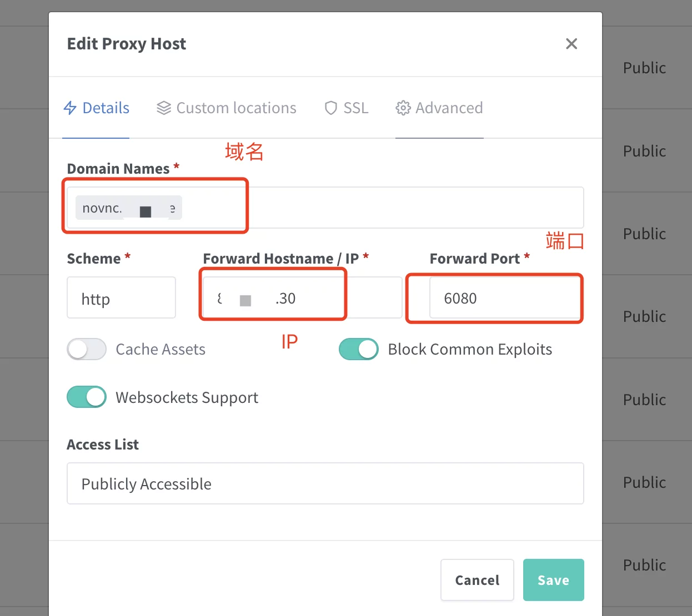Click the Save button
692x616 pixels.
point(553,580)
